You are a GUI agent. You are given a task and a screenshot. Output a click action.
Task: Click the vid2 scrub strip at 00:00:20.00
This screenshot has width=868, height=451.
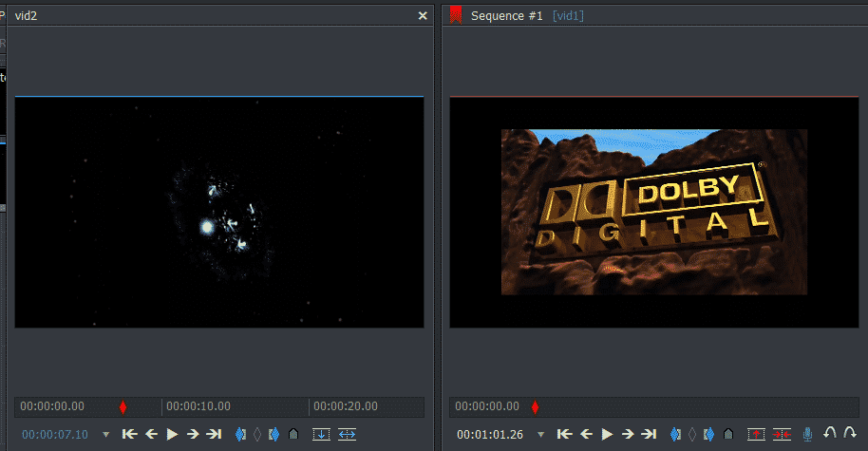[x=346, y=406]
